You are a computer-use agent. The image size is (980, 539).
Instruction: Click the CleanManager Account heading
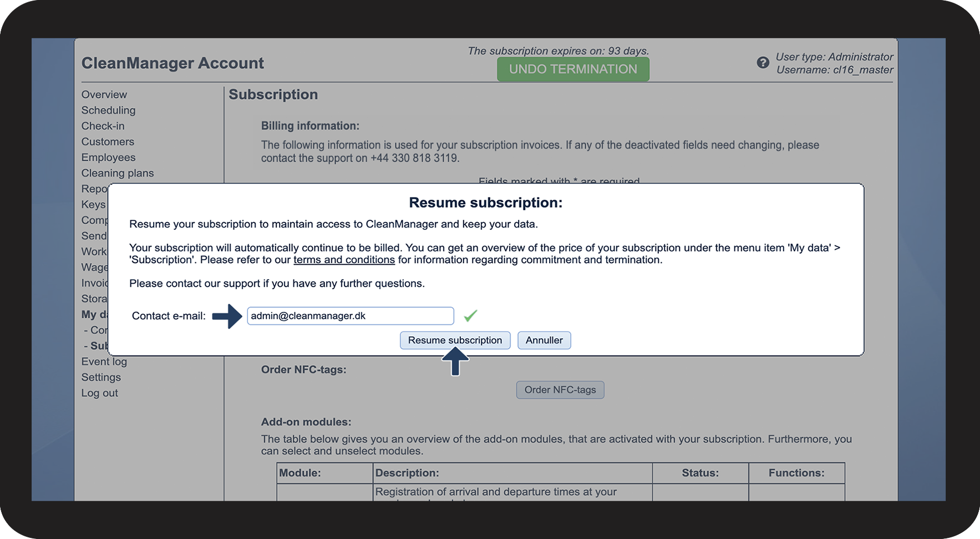point(172,63)
